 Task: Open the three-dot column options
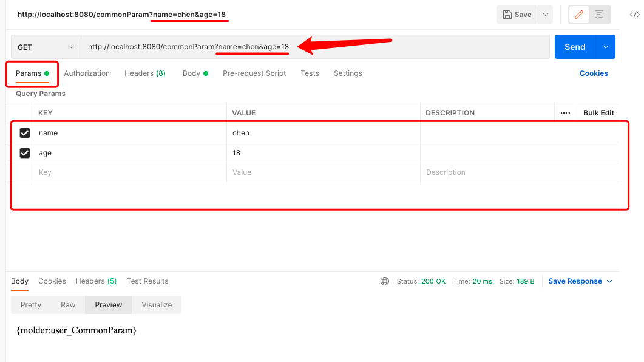(x=566, y=113)
